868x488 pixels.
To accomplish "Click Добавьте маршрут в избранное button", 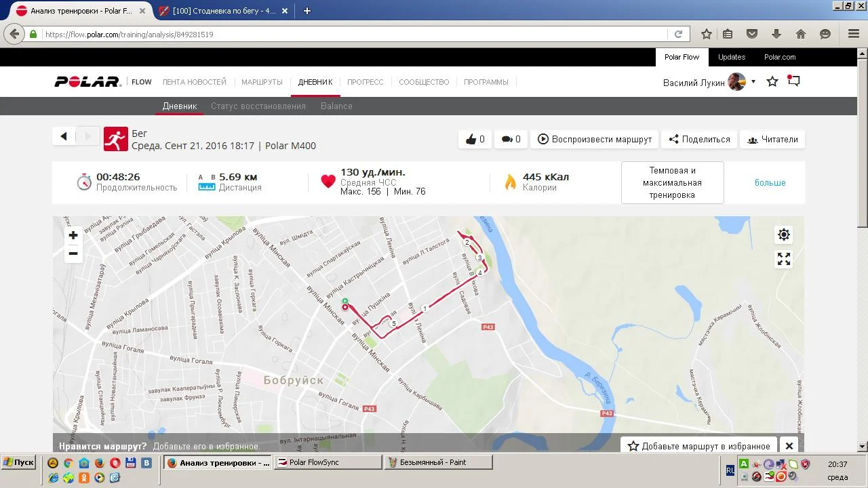I will 699,446.
